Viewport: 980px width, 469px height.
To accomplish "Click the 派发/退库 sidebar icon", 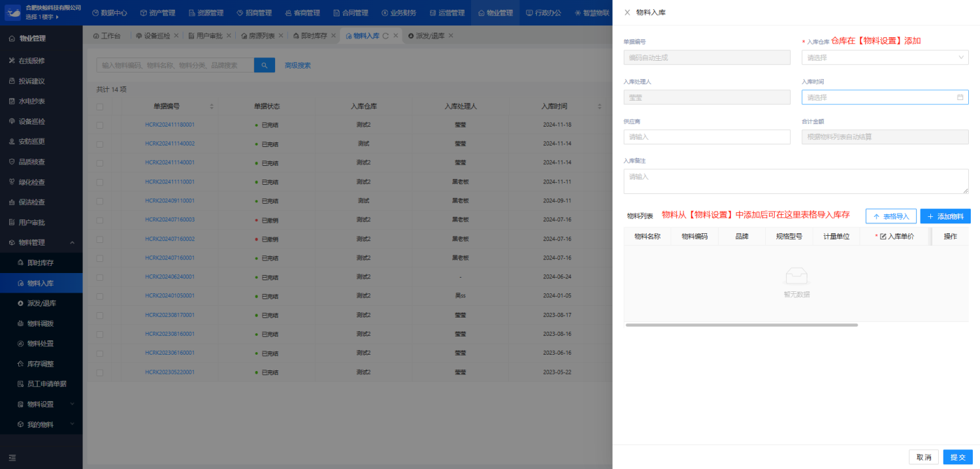I will (20, 303).
